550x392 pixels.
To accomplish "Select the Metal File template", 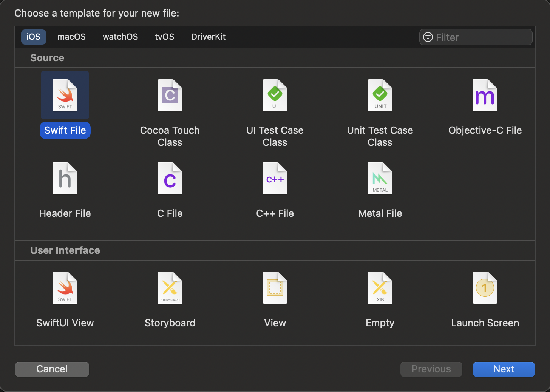I will pyautogui.click(x=380, y=178).
